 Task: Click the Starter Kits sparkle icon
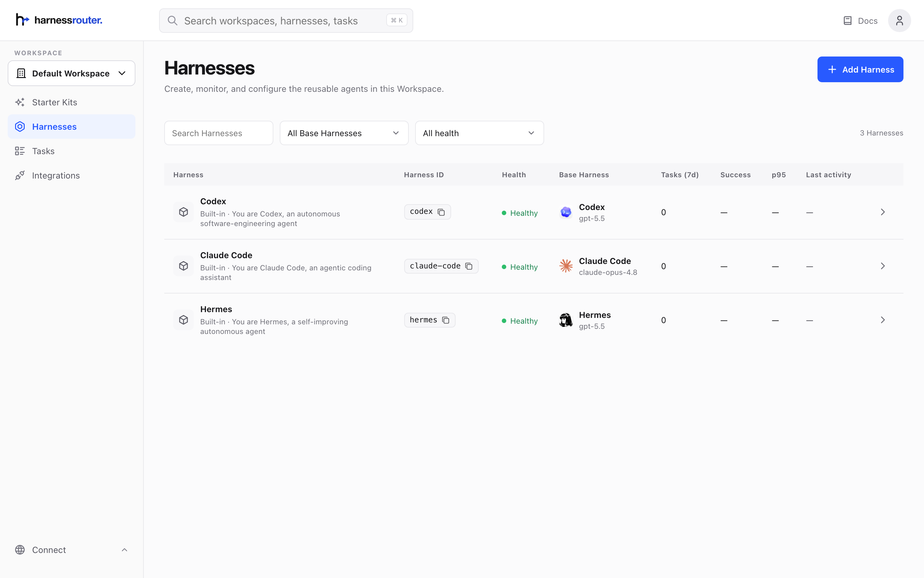pos(20,102)
